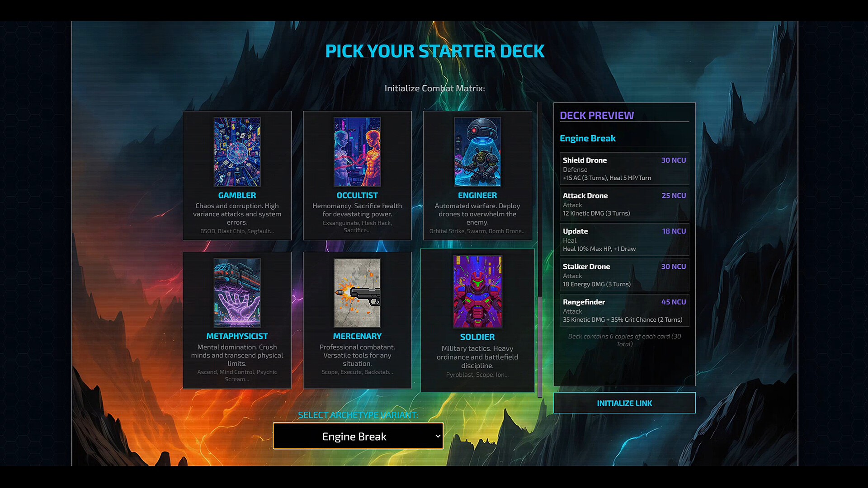Select the Metaphysicist glowing hand image
This screenshot has width=868, height=488.
[x=237, y=293]
